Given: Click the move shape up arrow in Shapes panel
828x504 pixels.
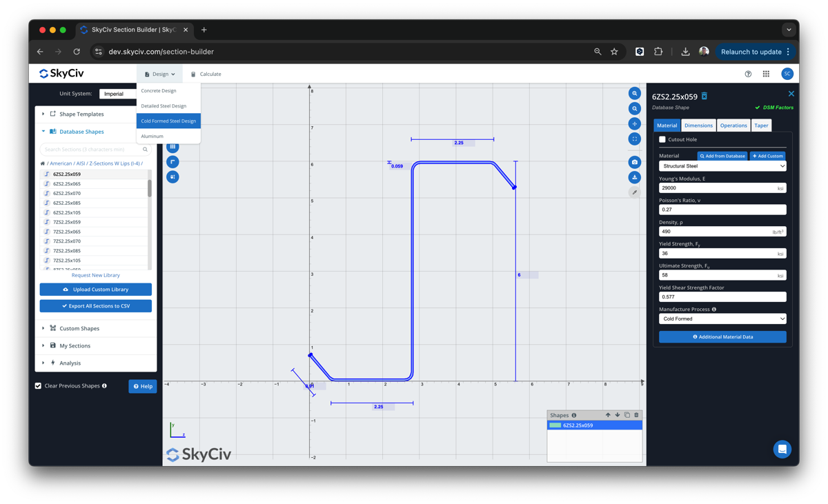Looking at the screenshot, I should (x=608, y=414).
